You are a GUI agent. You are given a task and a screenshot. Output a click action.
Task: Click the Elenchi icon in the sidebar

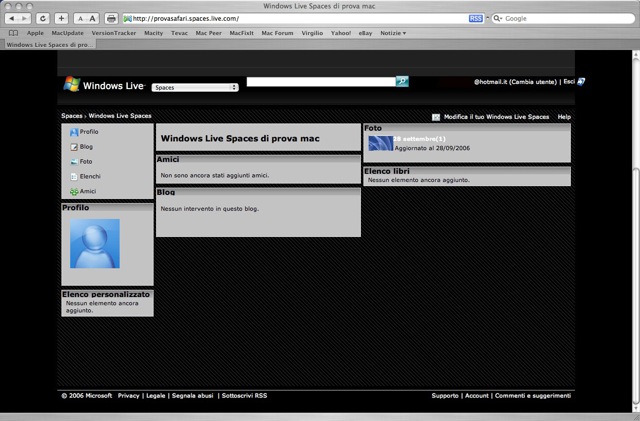(74, 176)
